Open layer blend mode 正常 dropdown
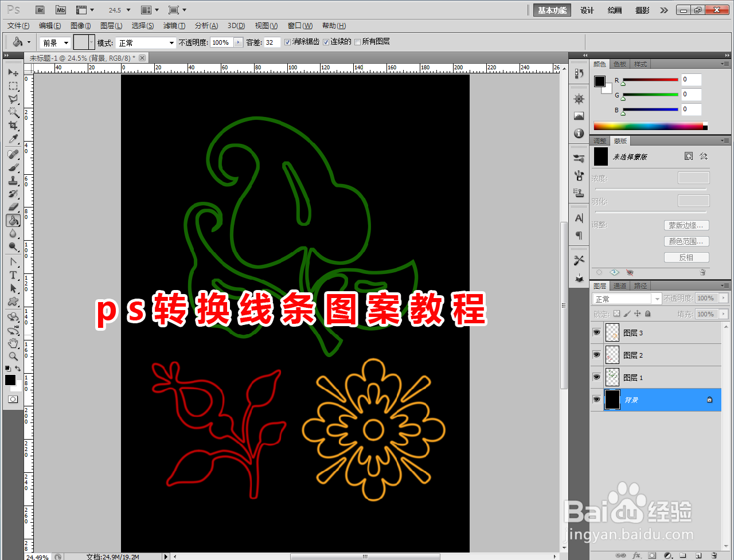Screen dimensions: 734x560 [x=627, y=299]
